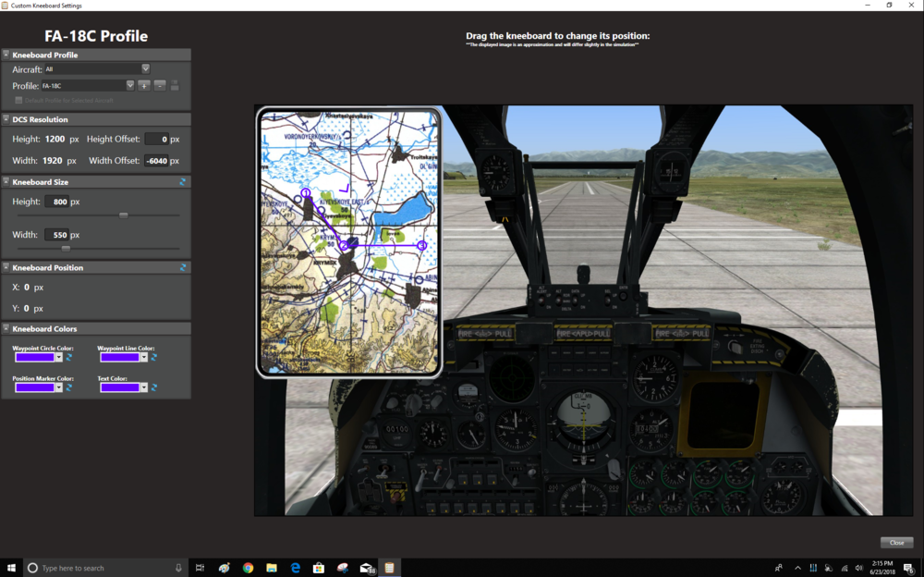Open the Windows Start menu

[x=11, y=568]
